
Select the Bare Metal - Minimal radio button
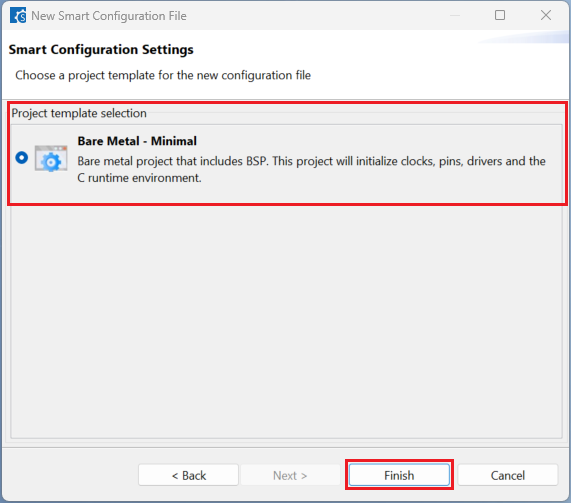[21, 158]
